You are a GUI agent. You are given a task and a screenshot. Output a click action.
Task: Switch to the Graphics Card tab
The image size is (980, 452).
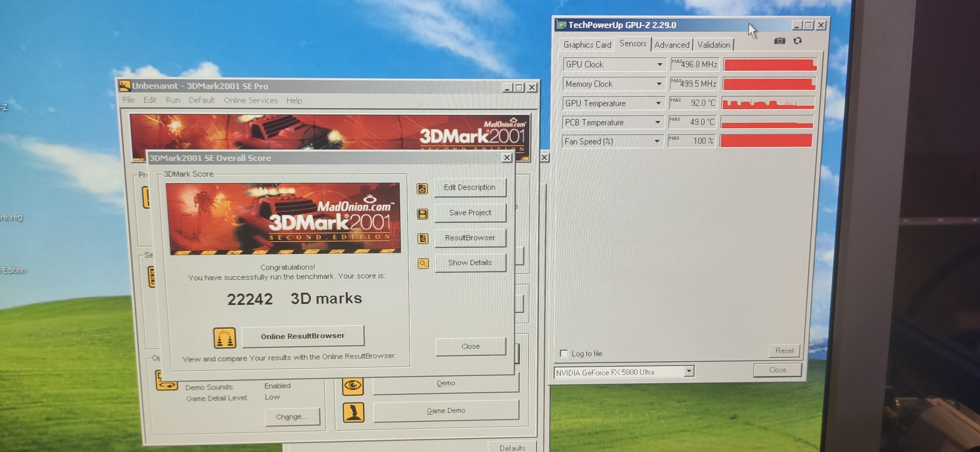click(587, 45)
